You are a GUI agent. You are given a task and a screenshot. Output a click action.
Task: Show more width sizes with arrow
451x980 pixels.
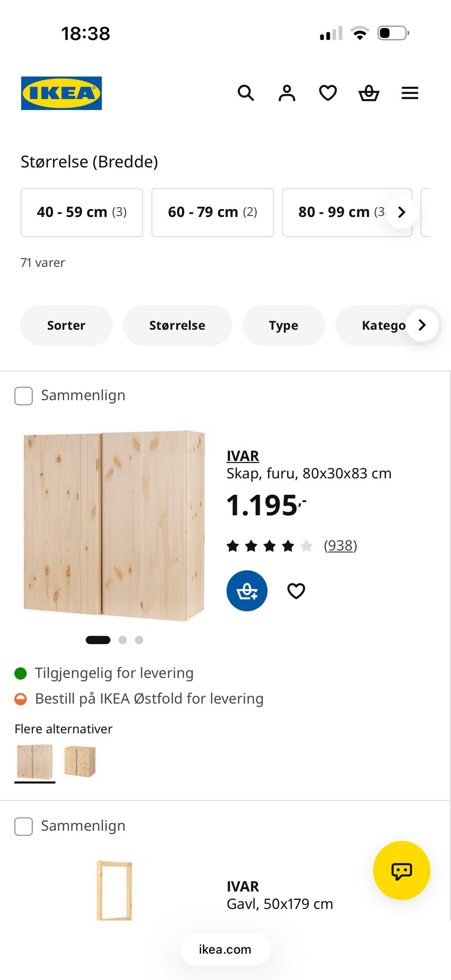coord(402,212)
